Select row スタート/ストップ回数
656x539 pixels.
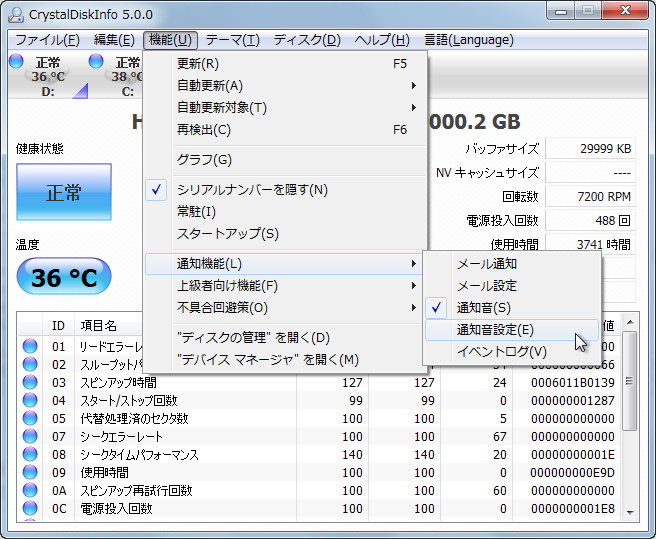pyautogui.click(x=320, y=400)
